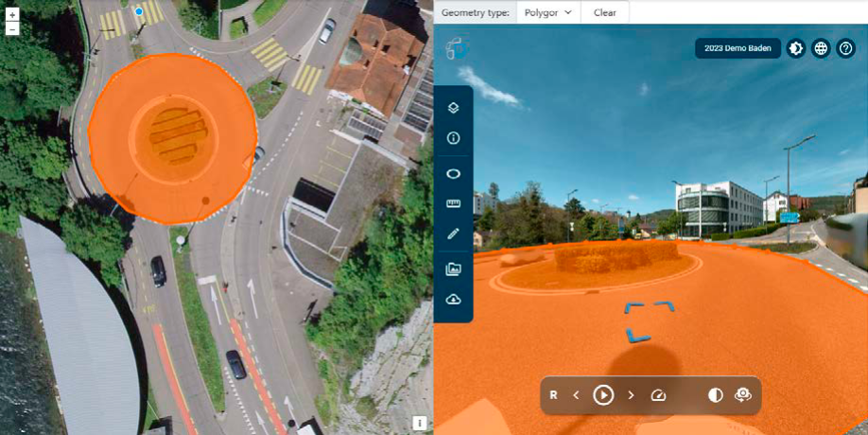Zoom in on the map with plus
The image size is (868, 435).
pos(12,15)
